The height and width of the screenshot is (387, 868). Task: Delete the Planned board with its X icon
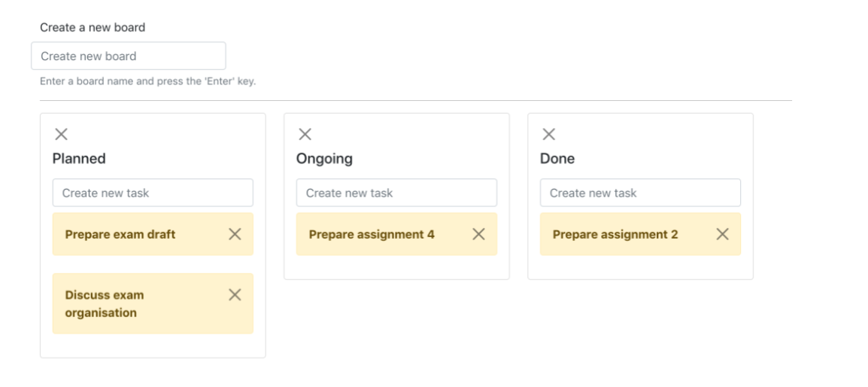pyautogui.click(x=61, y=134)
